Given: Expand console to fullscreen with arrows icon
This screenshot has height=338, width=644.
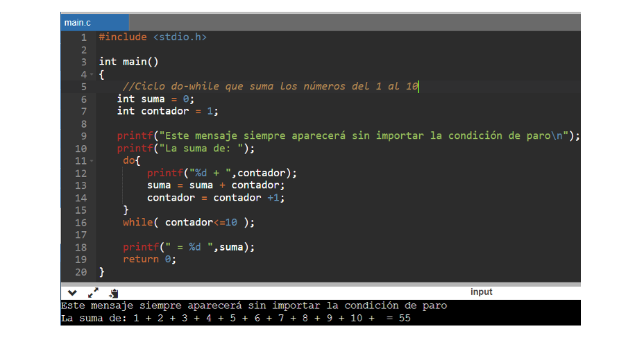Looking at the screenshot, I should [x=93, y=292].
